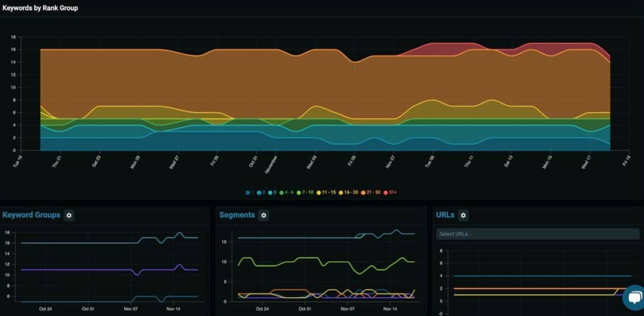
Task: Open Segments settings gear
Action: [x=264, y=215]
